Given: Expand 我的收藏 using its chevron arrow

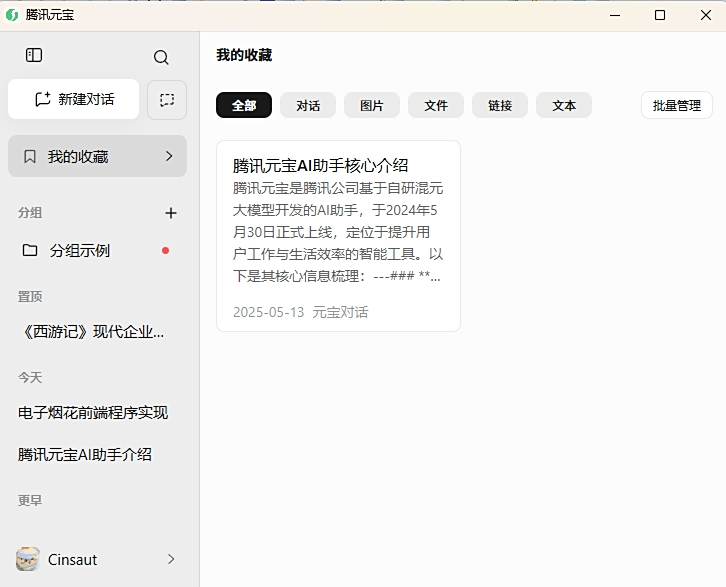Looking at the screenshot, I should [x=169, y=157].
